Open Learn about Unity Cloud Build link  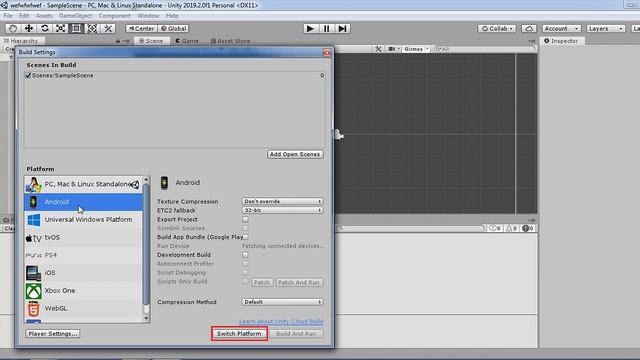pos(281,321)
